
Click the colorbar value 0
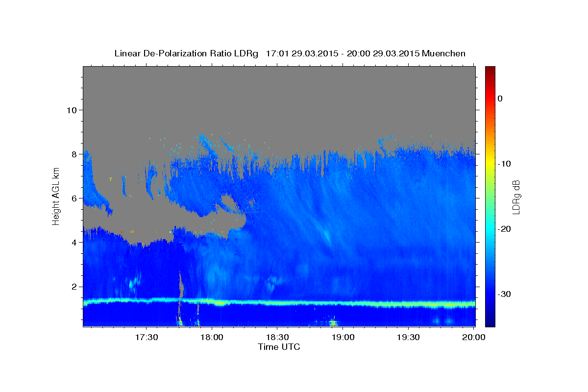click(x=500, y=98)
